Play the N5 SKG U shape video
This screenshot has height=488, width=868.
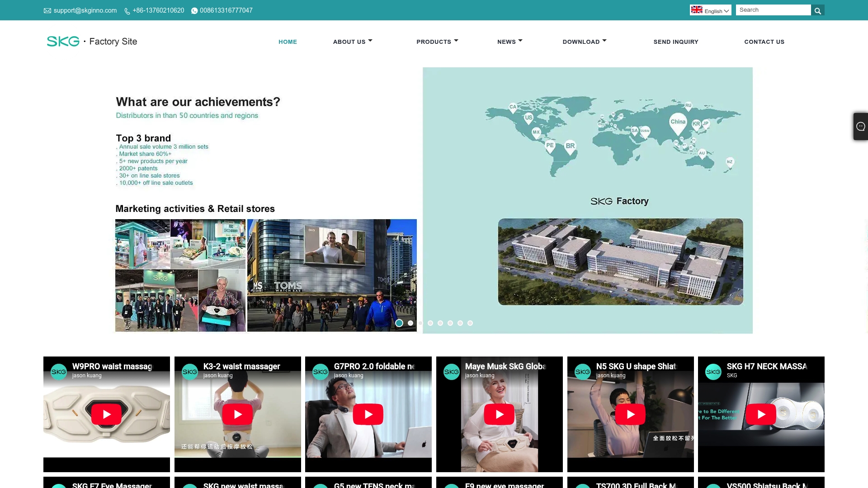[x=630, y=414]
